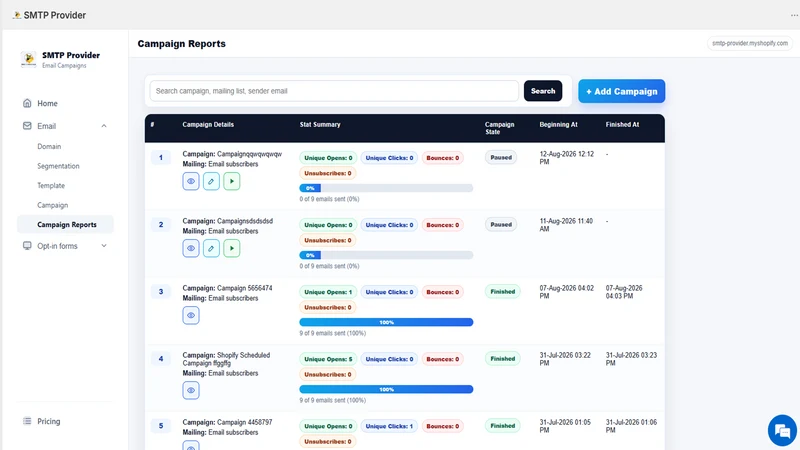This screenshot has height=450, width=800.
Task: Open the live chat bubble icon
Action: pyautogui.click(x=782, y=430)
